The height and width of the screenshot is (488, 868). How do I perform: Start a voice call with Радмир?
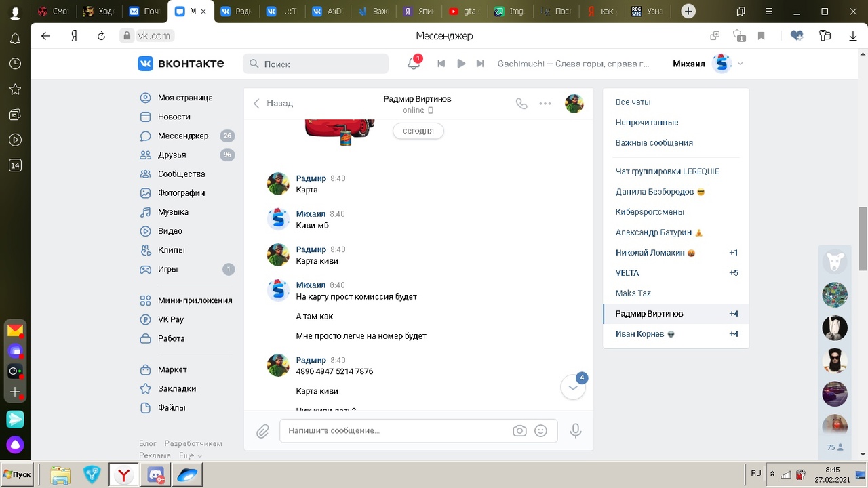click(521, 104)
